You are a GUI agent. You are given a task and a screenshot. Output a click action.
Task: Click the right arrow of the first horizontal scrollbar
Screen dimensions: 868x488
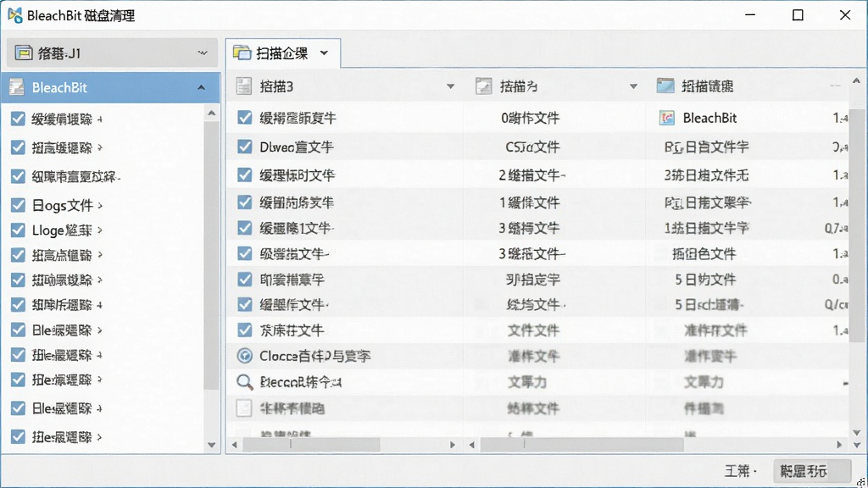click(453, 444)
